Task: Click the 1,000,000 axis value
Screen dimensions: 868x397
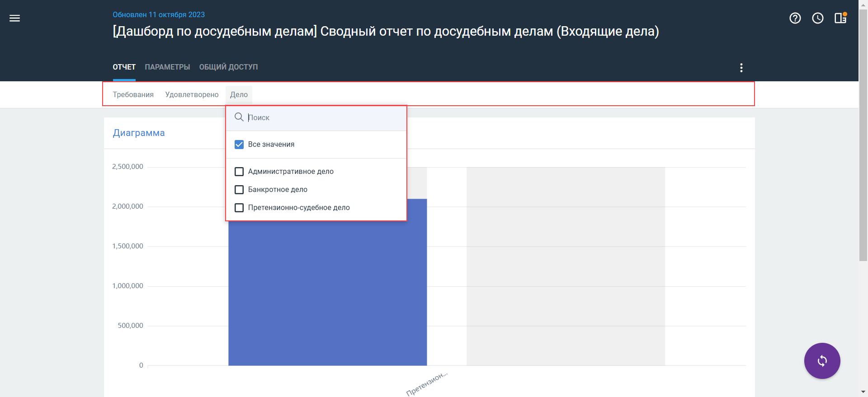Action: (x=127, y=286)
